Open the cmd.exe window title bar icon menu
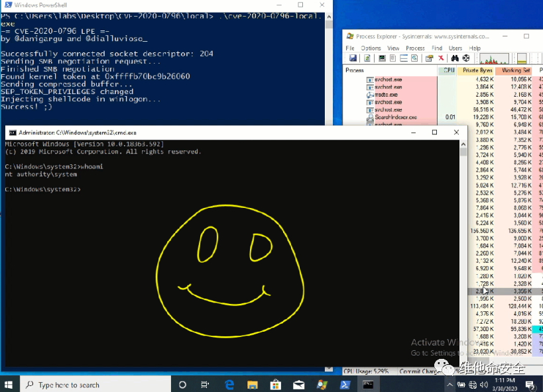Screen dimensions: 543x392 point(13,132)
